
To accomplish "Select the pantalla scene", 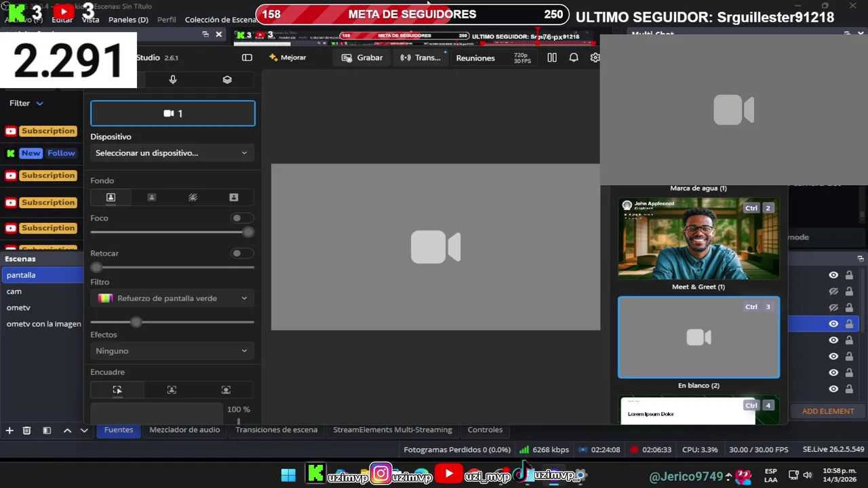I will (42, 275).
